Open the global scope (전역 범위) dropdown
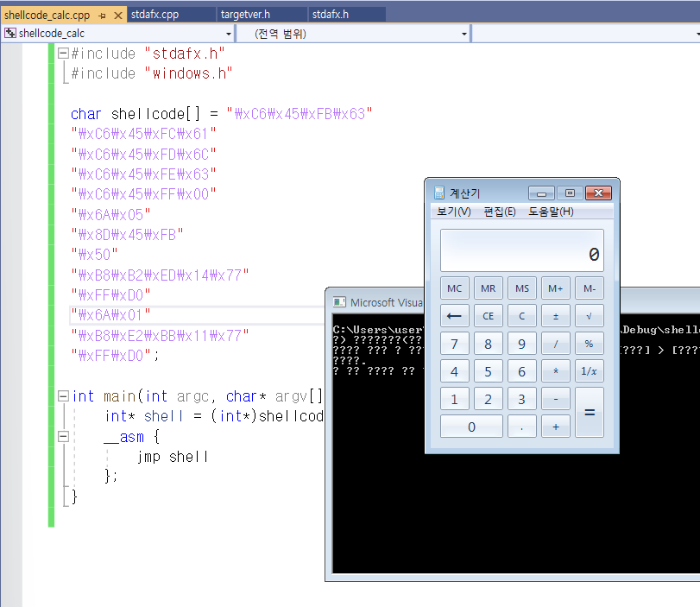 464,34
